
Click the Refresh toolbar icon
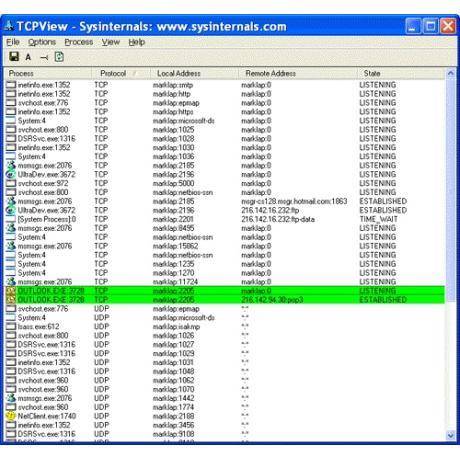tap(59, 57)
